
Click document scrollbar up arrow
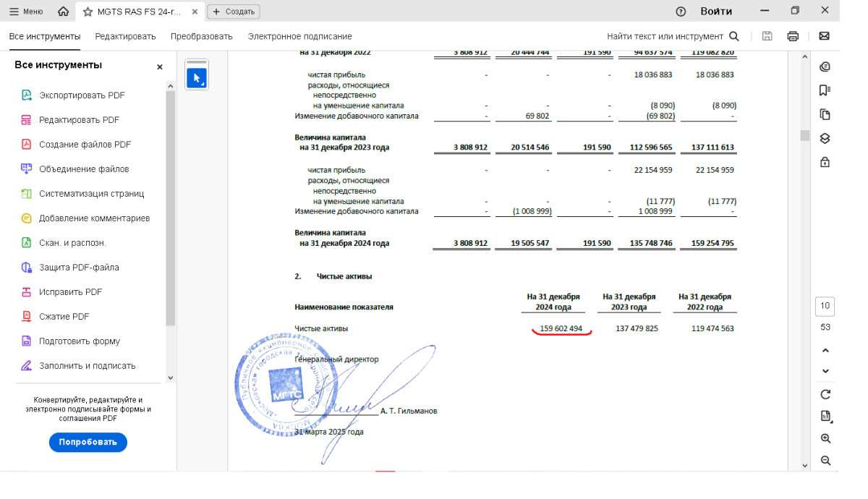[804, 57]
